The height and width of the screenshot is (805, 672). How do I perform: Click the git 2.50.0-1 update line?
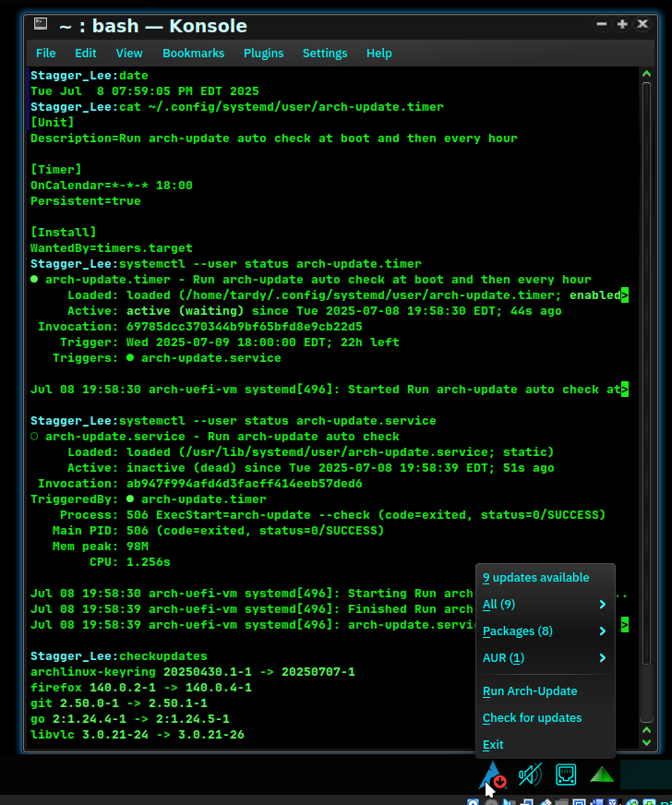(118, 703)
